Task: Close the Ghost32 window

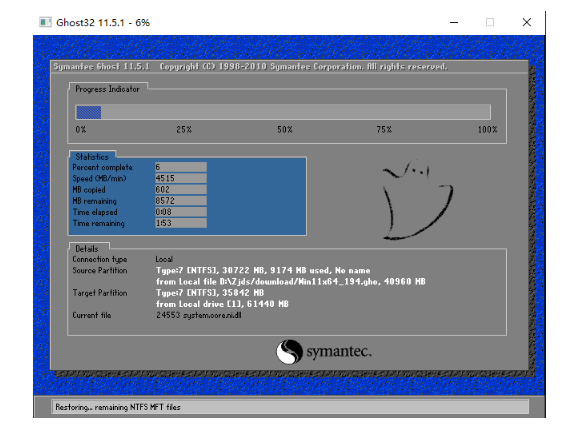Action: click(527, 22)
